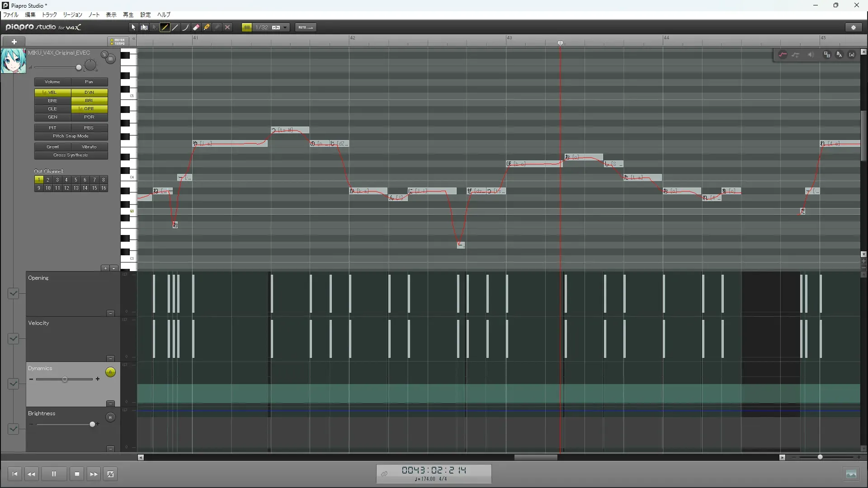The image size is (868, 488).
Task: Open the 設定 menu
Action: (x=145, y=15)
